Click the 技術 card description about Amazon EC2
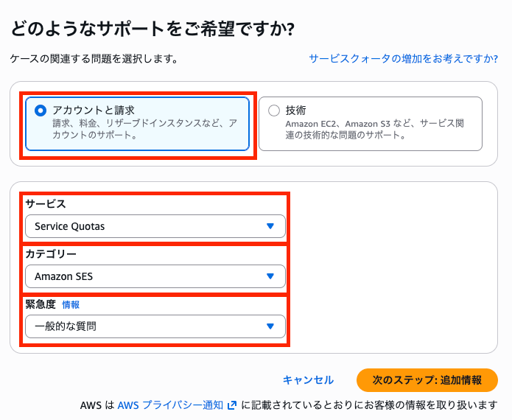 coord(374,130)
